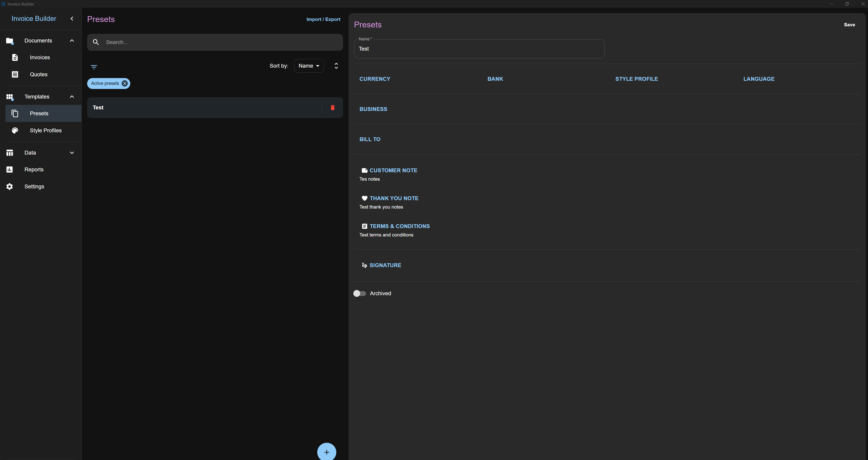Viewport: 868px width, 460px height.
Task: Open the BILL TO section
Action: coord(370,139)
